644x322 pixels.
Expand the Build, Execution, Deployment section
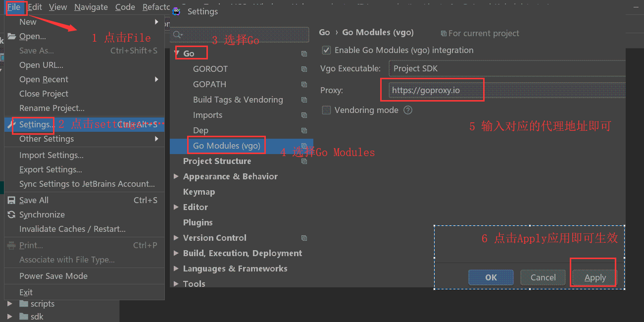point(176,253)
